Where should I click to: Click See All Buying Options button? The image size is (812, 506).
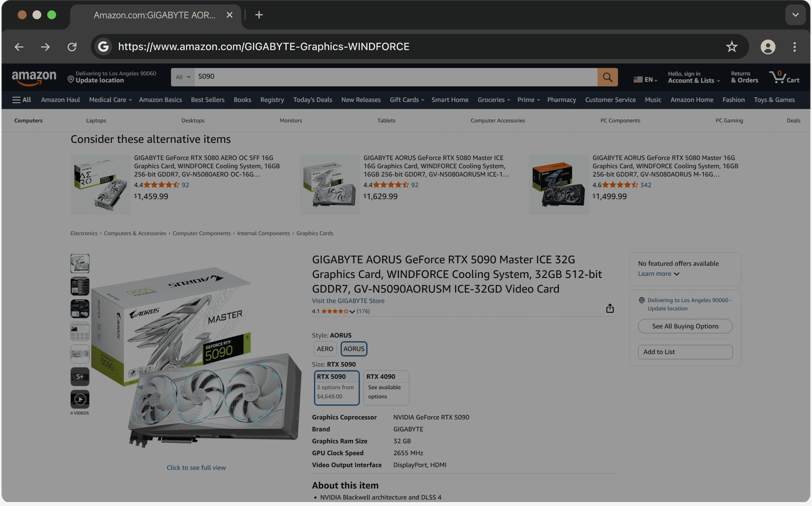pyautogui.click(x=685, y=326)
